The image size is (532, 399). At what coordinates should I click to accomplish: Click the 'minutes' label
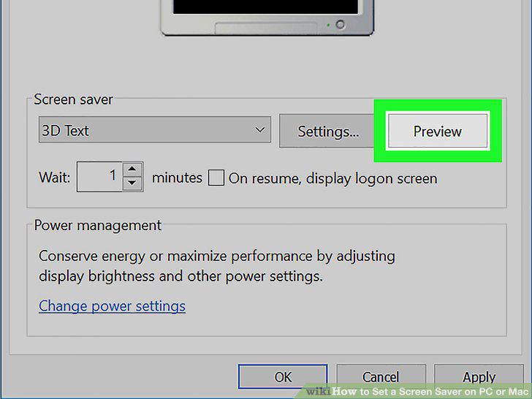coord(177,178)
